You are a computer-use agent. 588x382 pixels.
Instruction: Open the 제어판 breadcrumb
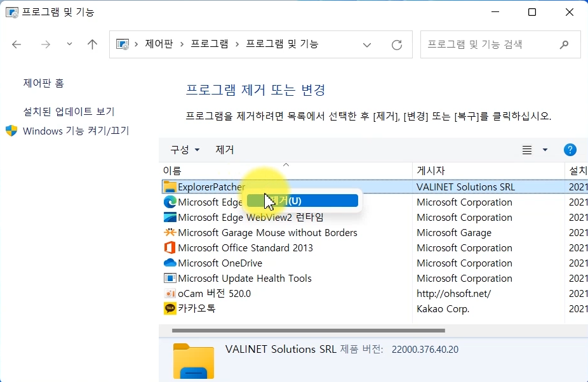point(159,44)
